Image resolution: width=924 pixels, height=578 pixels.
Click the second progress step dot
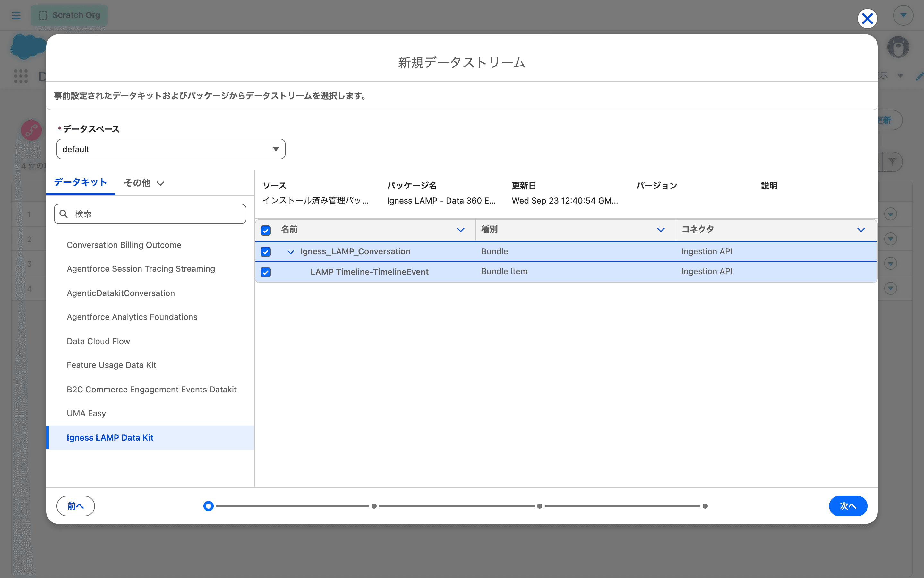[374, 506]
